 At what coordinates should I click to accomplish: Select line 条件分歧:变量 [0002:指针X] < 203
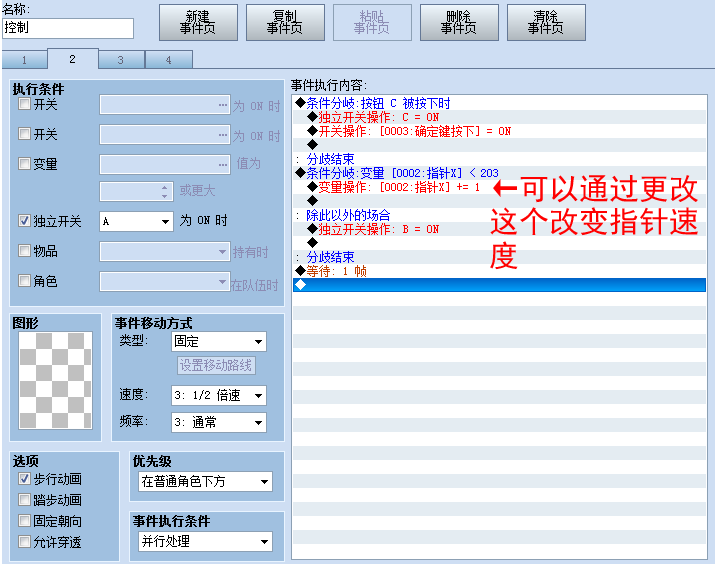coord(499,173)
